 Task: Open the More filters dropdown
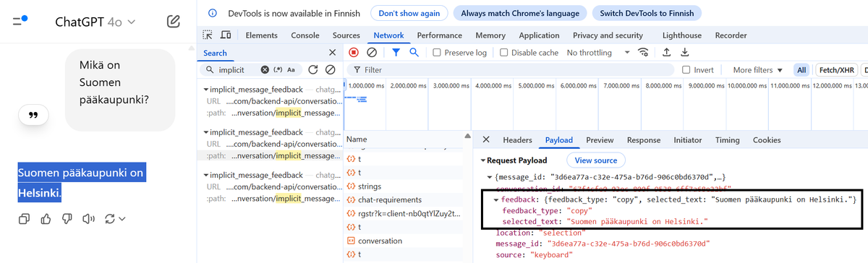pos(757,70)
